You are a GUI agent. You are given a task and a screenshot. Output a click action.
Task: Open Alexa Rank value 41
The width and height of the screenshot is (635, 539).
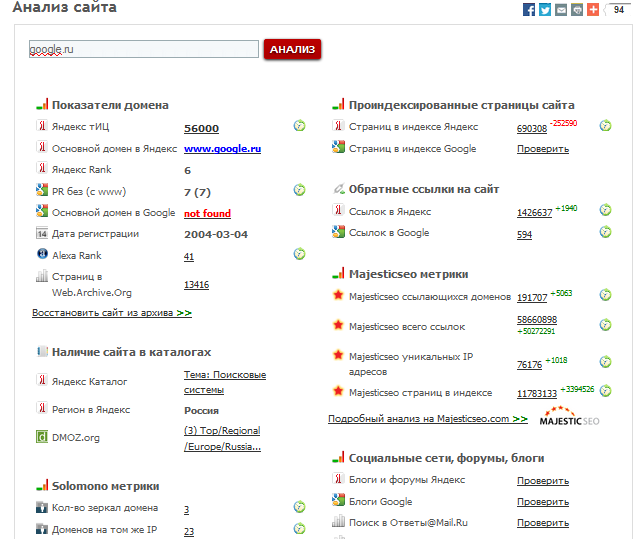coord(189,256)
